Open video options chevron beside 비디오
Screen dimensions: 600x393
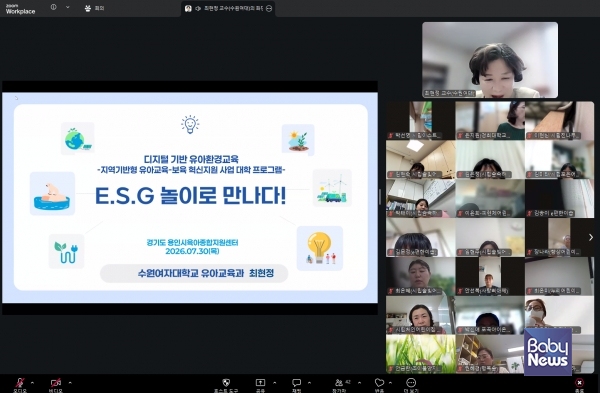70,382
